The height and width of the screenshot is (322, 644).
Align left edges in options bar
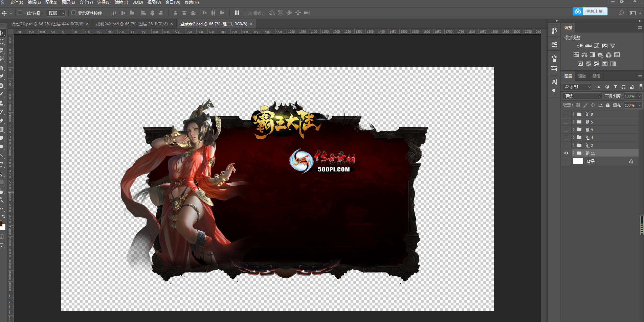[x=143, y=13]
